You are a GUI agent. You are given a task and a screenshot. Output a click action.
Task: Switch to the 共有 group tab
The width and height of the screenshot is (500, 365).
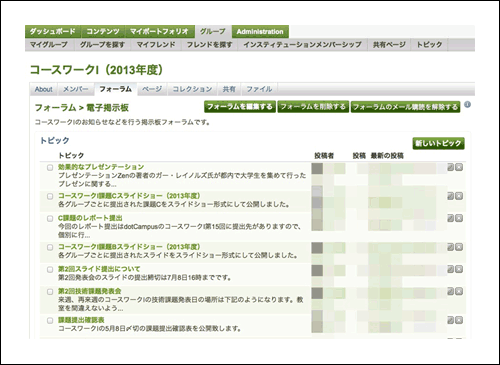pyautogui.click(x=229, y=89)
